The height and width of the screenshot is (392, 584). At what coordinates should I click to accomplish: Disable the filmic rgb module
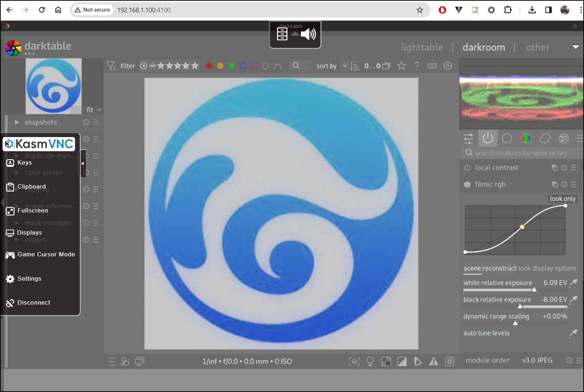point(467,184)
